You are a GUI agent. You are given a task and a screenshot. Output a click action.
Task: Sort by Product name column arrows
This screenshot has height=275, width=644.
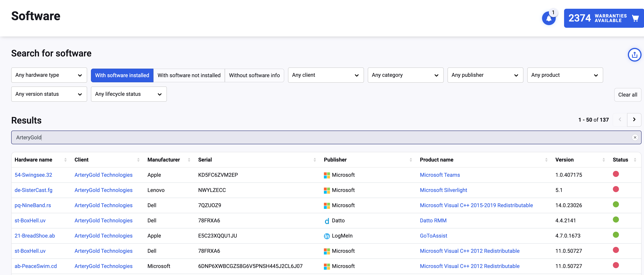pyautogui.click(x=546, y=160)
